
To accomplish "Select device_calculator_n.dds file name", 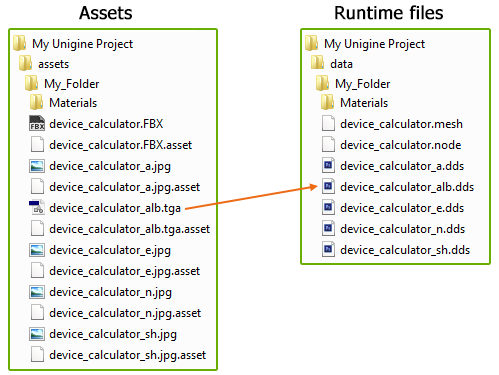I will (403, 229).
